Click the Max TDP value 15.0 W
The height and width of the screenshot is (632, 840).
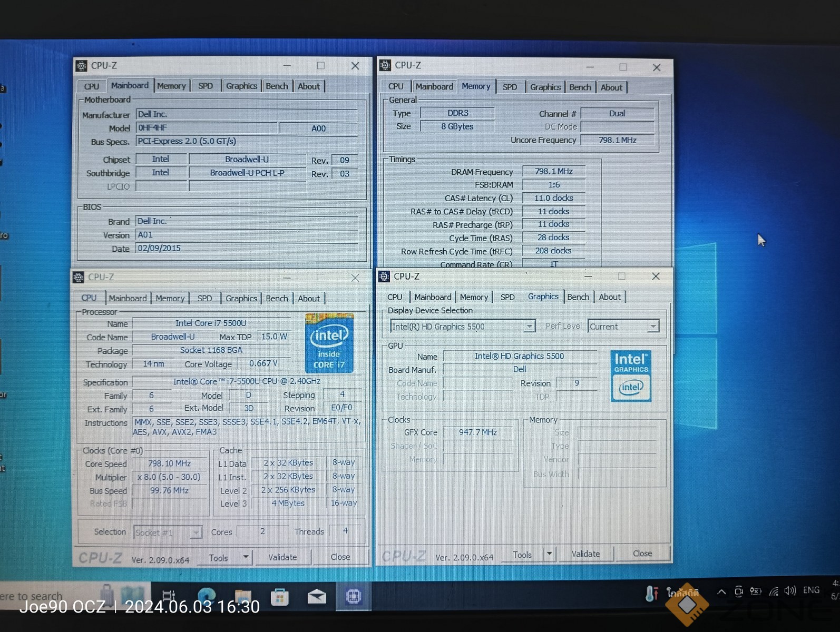(274, 337)
